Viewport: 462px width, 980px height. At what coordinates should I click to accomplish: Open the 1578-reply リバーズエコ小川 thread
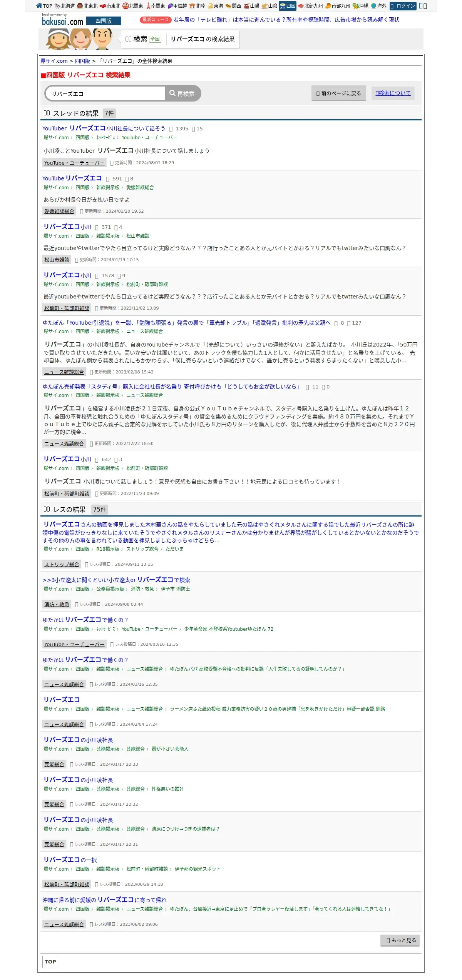[67, 275]
